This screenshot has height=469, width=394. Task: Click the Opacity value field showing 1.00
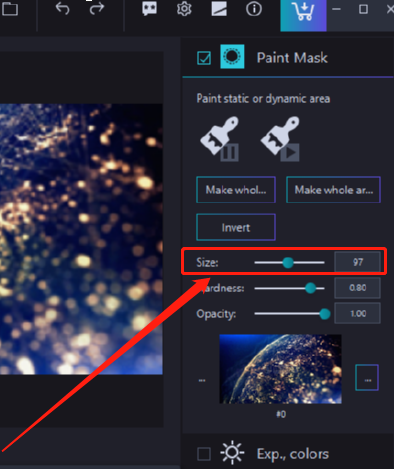coord(357,313)
